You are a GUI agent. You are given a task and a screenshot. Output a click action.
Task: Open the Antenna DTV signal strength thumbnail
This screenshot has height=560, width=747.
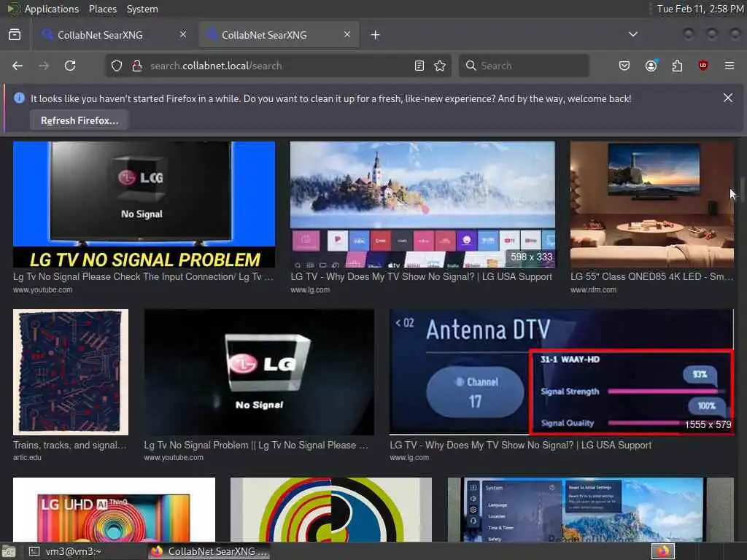click(x=562, y=373)
